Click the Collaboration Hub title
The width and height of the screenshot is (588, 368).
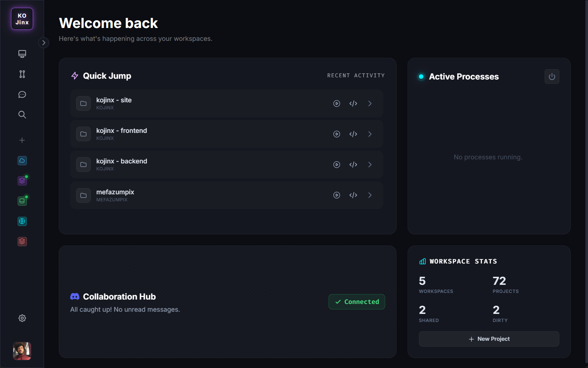(x=119, y=297)
